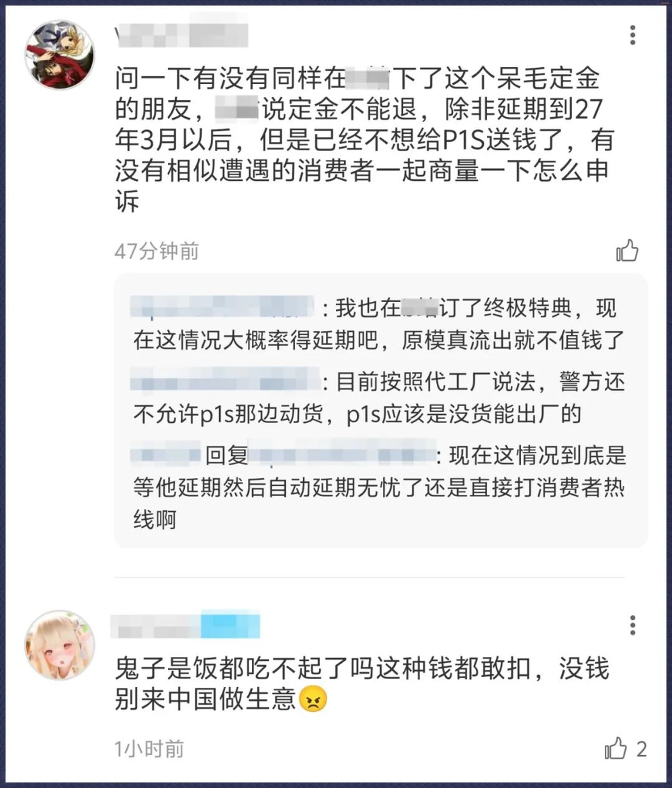
Task: Tap the angry face emoji
Action: (313, 699)
